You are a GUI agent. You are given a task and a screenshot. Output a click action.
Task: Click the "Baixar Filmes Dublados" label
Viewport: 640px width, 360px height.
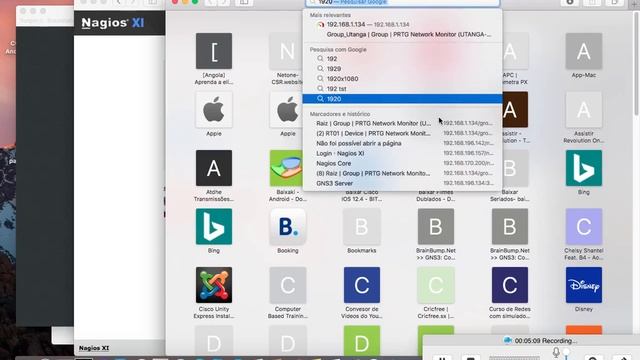[436, 196]
